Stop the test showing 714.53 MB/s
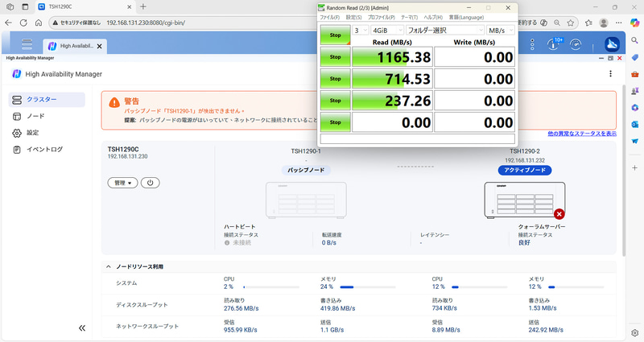The width and height of the screenshot is (644, 342). 335,79
